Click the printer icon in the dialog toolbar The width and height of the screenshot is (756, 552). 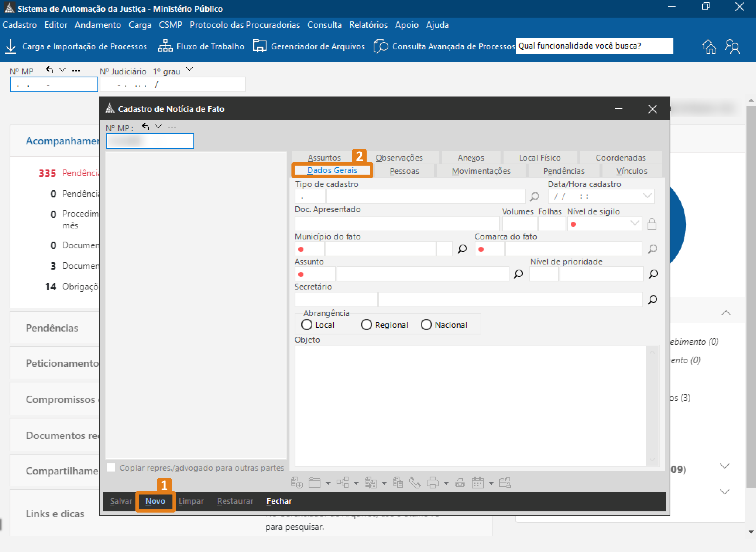[433, 482]
